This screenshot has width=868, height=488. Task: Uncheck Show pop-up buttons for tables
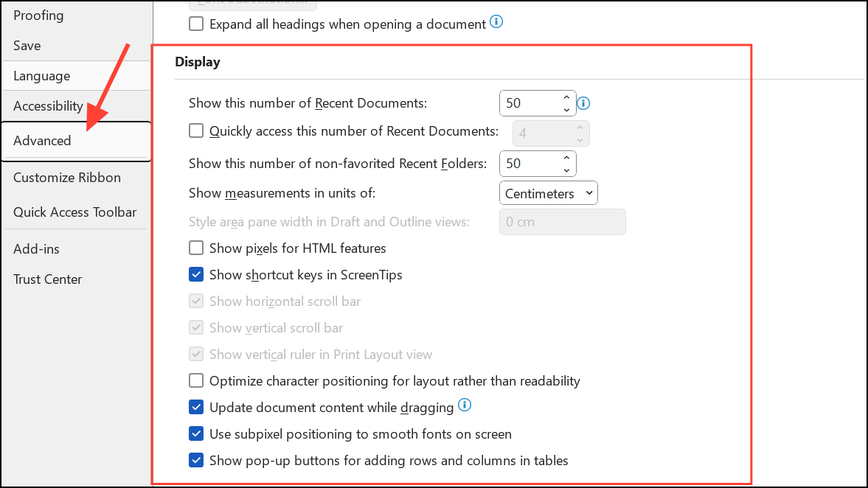click(x=196, y=460)
